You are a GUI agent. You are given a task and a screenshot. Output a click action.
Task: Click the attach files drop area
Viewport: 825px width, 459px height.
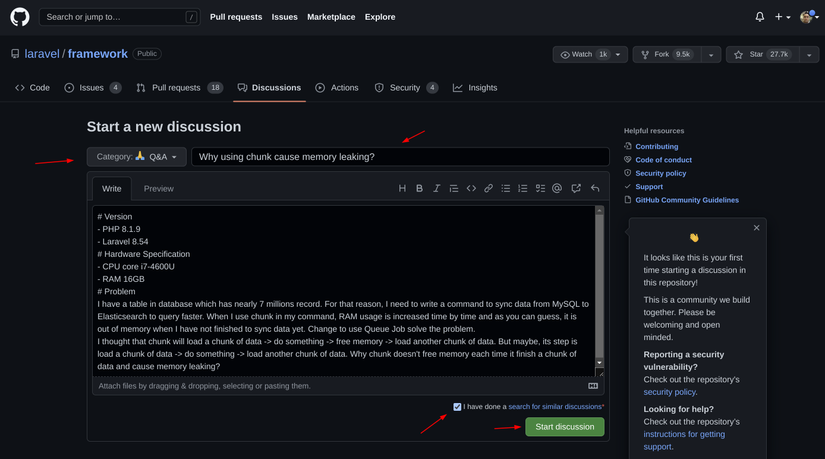click(341, 386)
